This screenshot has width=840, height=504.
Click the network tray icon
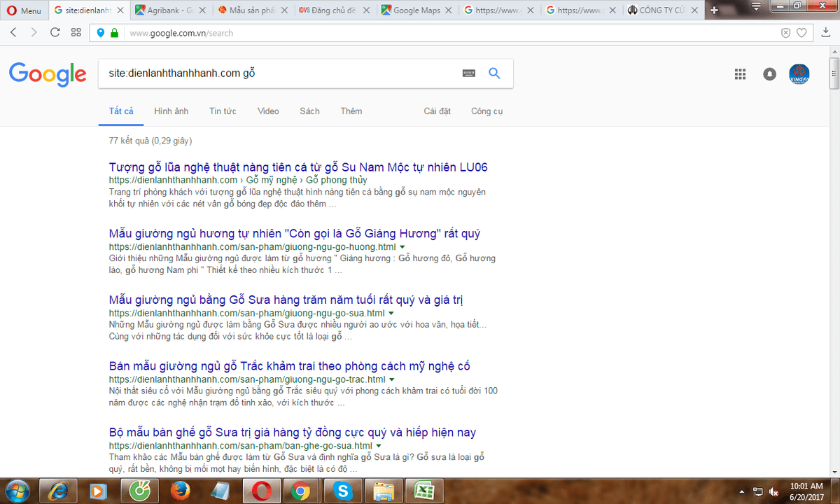click(757, 491)
